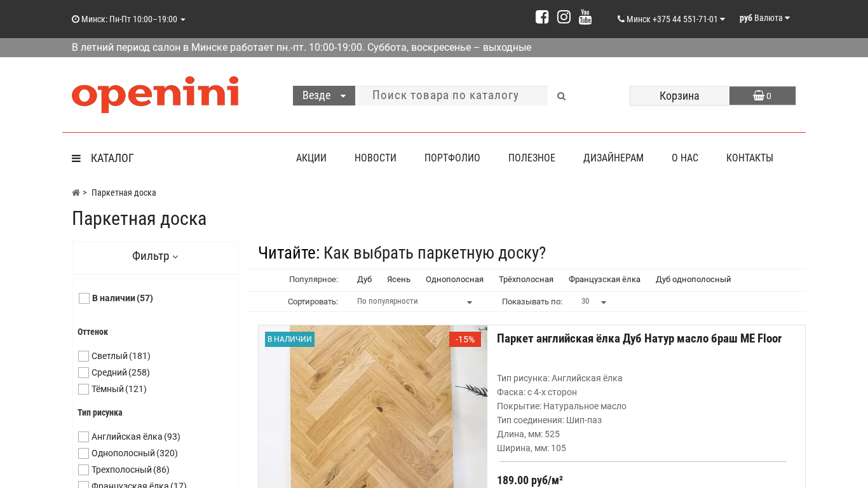868x488 pixels.
Task: Open the 'По популярности' sort dropdown
Action: 415,301
